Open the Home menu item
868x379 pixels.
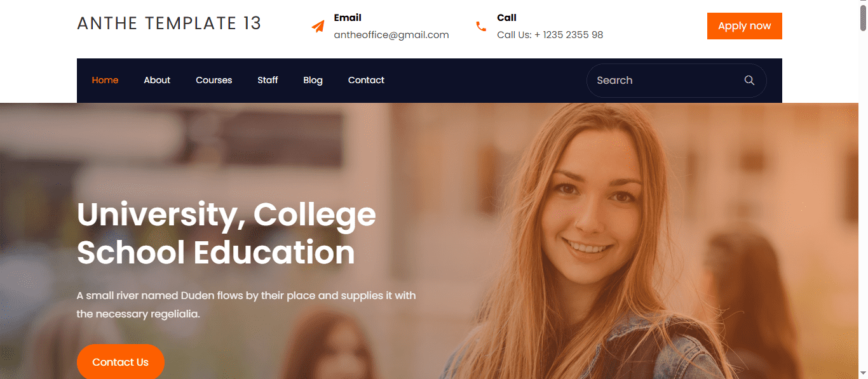[x=105, y=80]
